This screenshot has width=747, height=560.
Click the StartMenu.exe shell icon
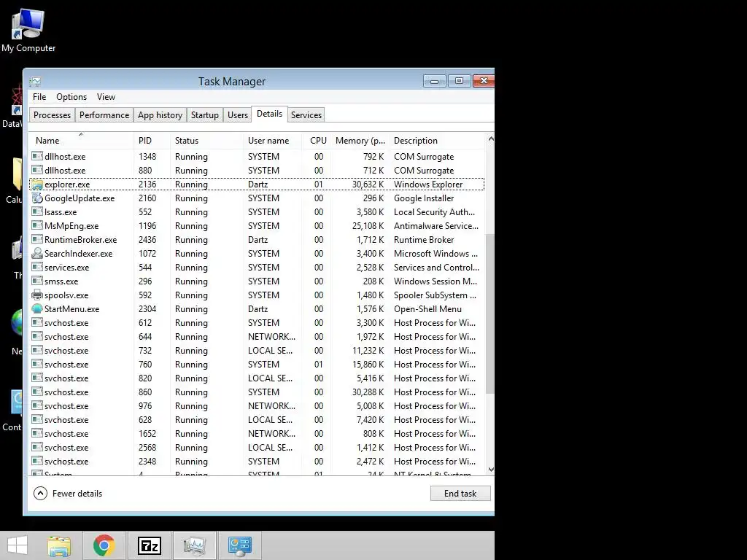37,308
